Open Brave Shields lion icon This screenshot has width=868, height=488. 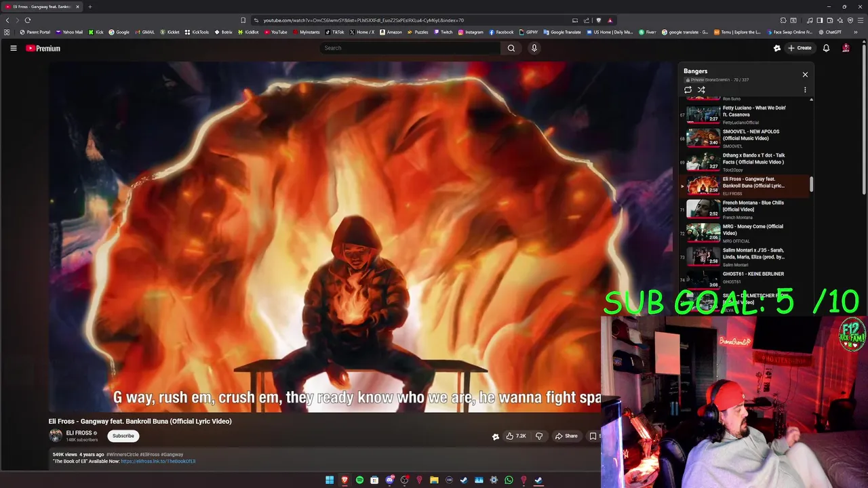(599, 20)
